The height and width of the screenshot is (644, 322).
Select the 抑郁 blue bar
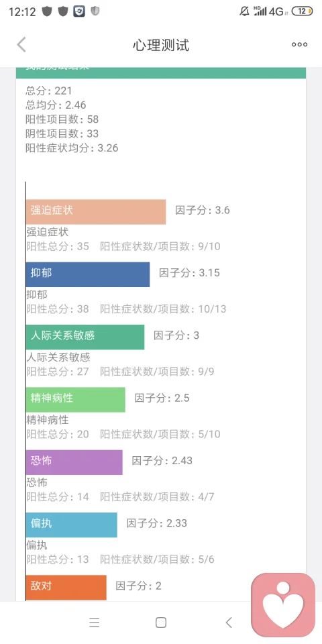(88, 274)
